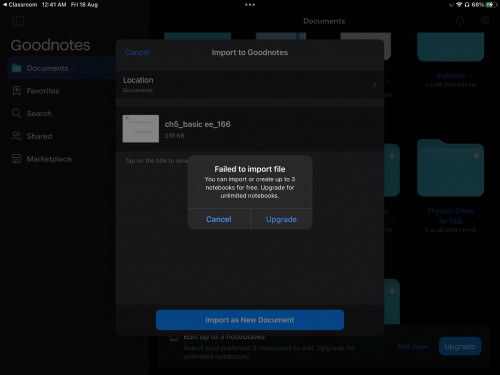
Task: Toggle the sidebar panel icon
Action: (18, 21)
